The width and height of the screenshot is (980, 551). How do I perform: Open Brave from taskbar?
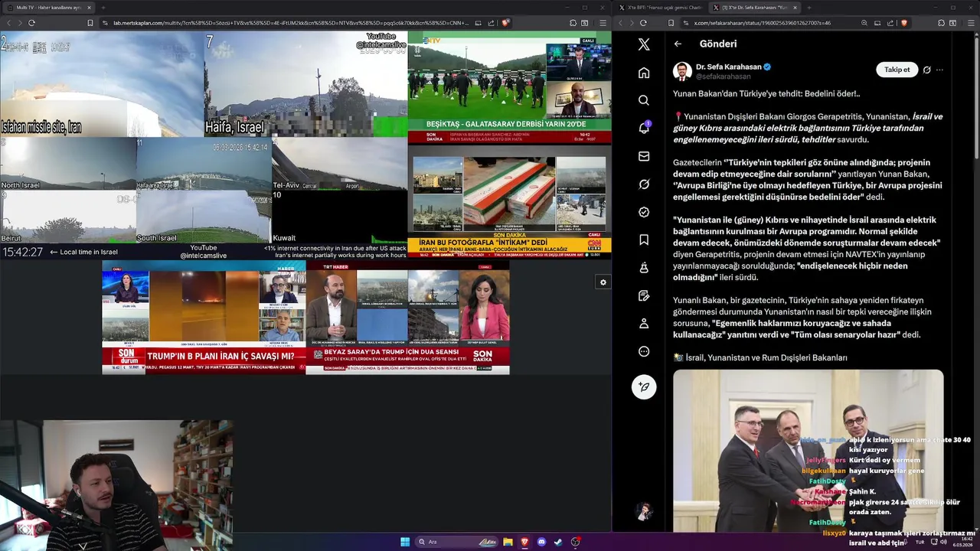click(524, 542)
